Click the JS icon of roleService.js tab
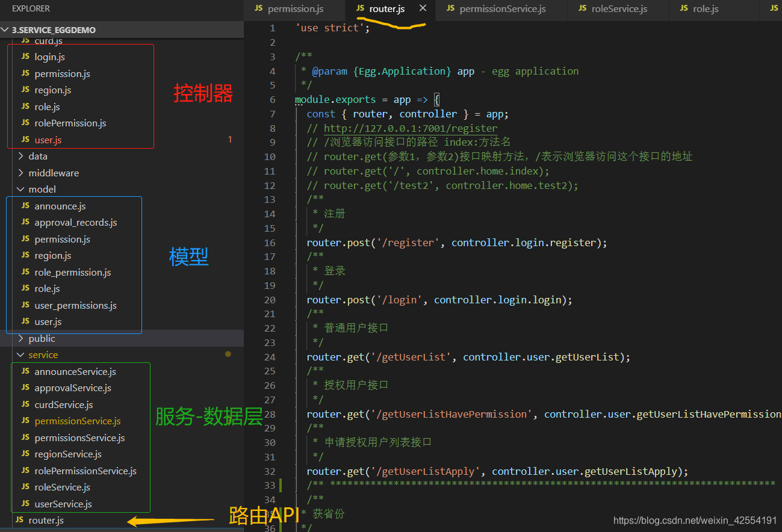This screenshot has width=782, height=532. click(582, 8)
